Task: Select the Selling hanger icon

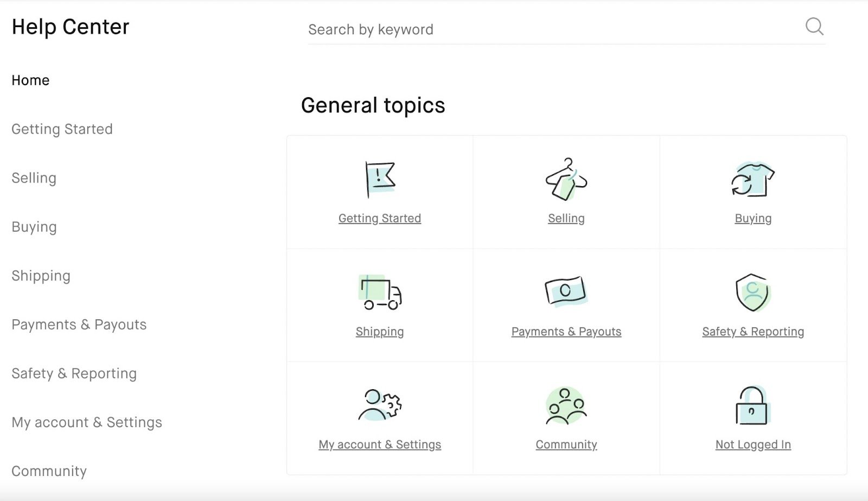Action: coord(566,176)
